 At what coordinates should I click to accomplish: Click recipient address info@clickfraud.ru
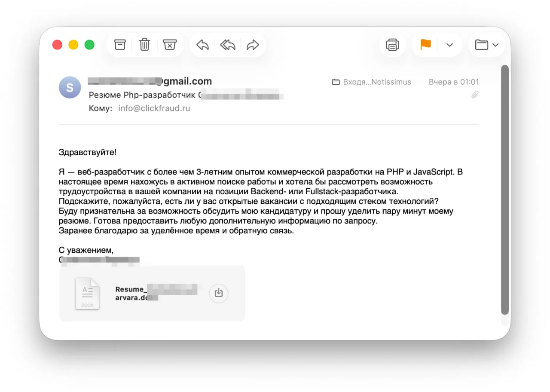(x=154, y=108)
